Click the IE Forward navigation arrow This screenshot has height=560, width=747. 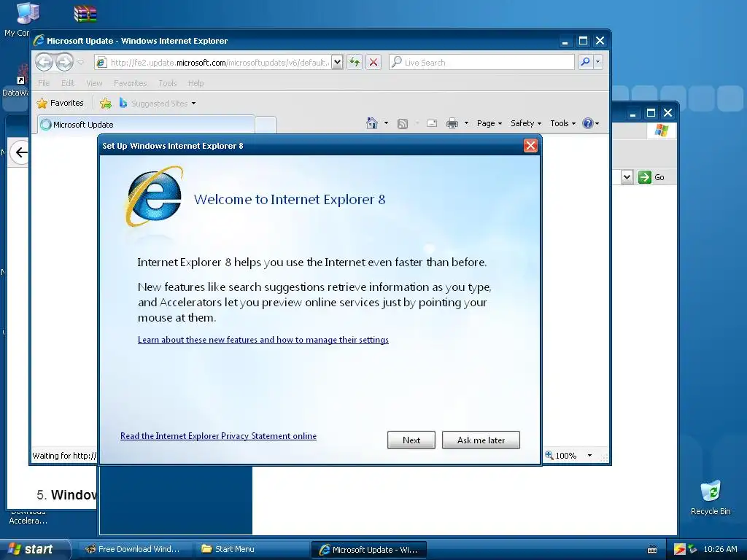coord(64,62)
